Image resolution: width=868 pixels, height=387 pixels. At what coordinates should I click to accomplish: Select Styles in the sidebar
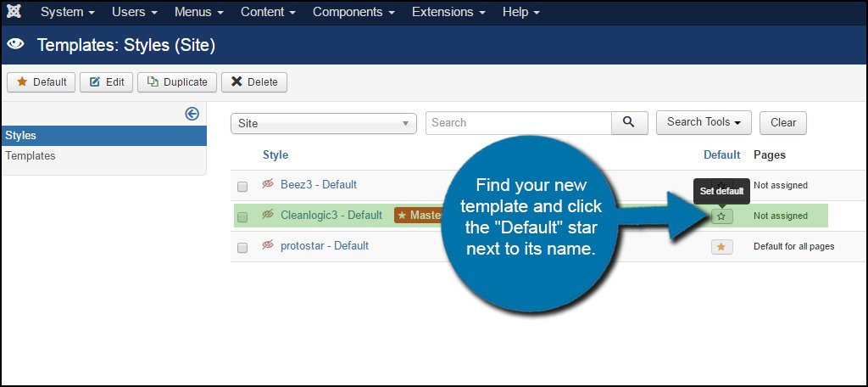[104, 135]
